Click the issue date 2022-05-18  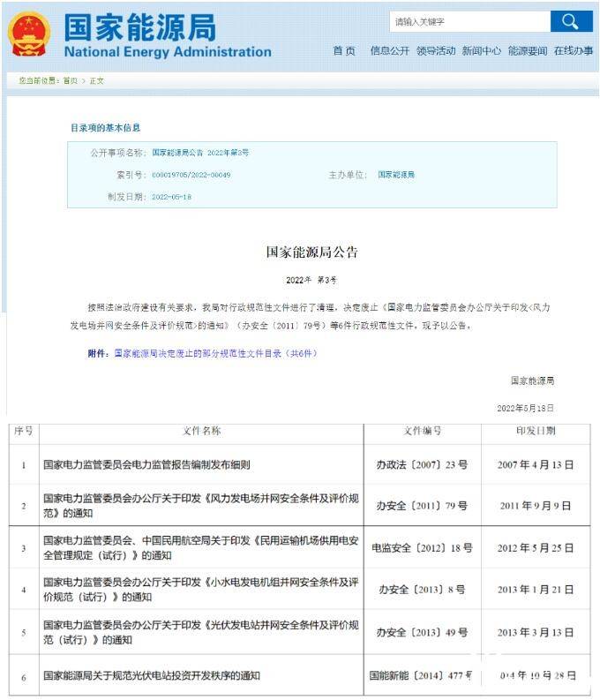pos(171,197)
